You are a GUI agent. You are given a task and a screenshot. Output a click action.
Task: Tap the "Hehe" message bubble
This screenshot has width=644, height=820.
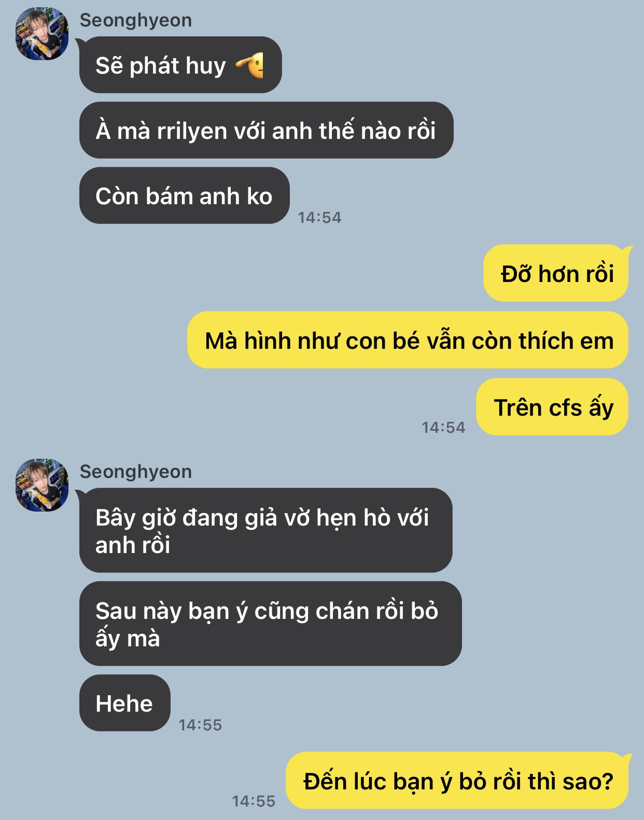coord(124,703)
